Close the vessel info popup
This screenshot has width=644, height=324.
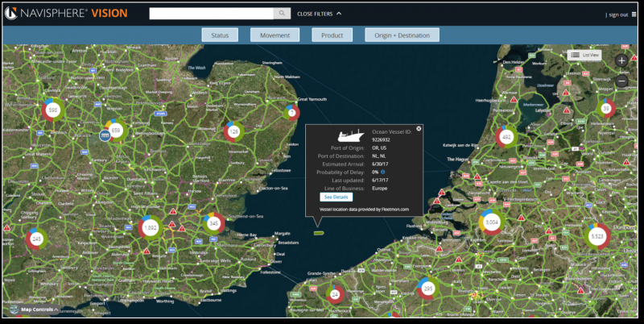click(x=419, y=129)
